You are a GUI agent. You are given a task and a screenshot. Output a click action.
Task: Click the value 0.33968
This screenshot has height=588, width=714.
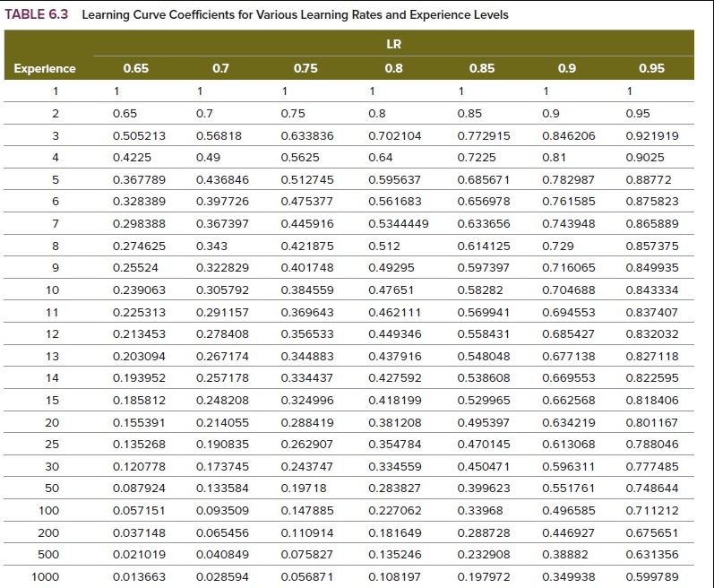[x=480, y=511]
